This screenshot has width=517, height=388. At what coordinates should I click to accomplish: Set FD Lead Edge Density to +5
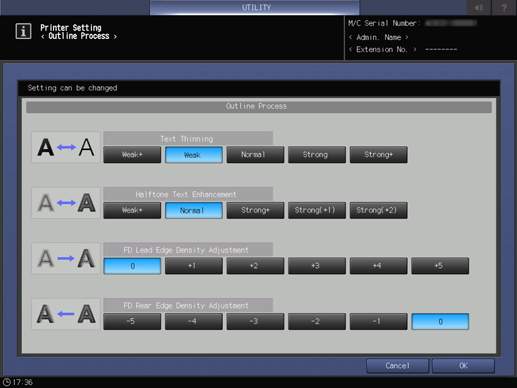440,266
